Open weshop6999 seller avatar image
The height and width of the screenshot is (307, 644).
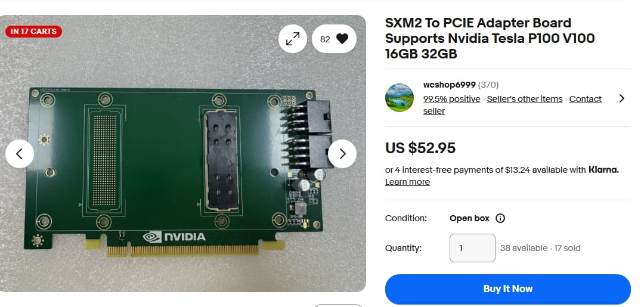(x=399, y=98)
